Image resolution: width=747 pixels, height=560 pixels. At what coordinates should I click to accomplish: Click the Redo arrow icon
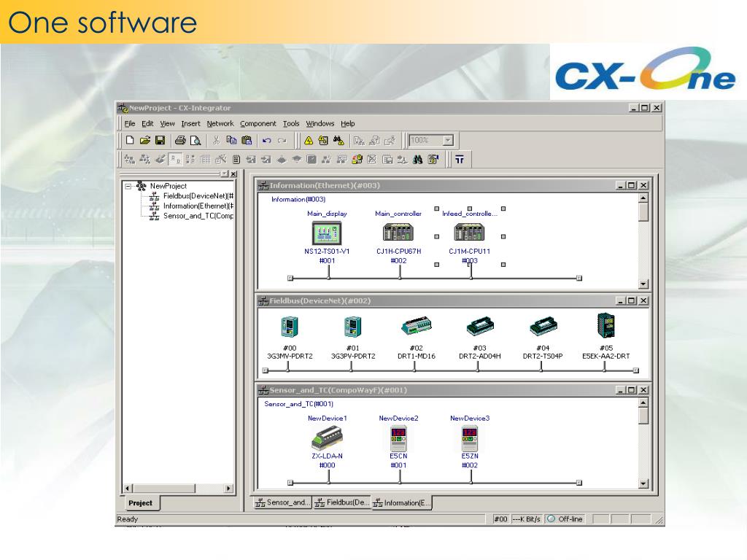(282, 141)
